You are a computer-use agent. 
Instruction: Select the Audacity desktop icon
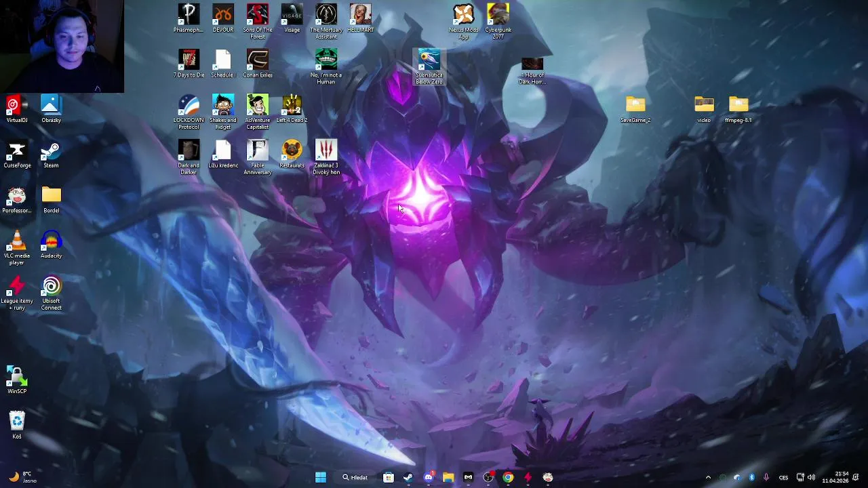pos(51,244)
